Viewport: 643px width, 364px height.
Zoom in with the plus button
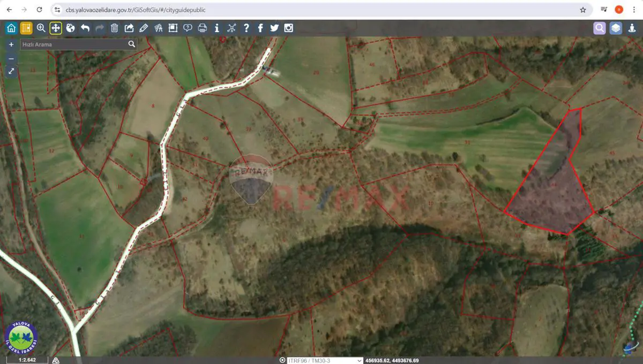pyautogui.click(x=11, y=44)
